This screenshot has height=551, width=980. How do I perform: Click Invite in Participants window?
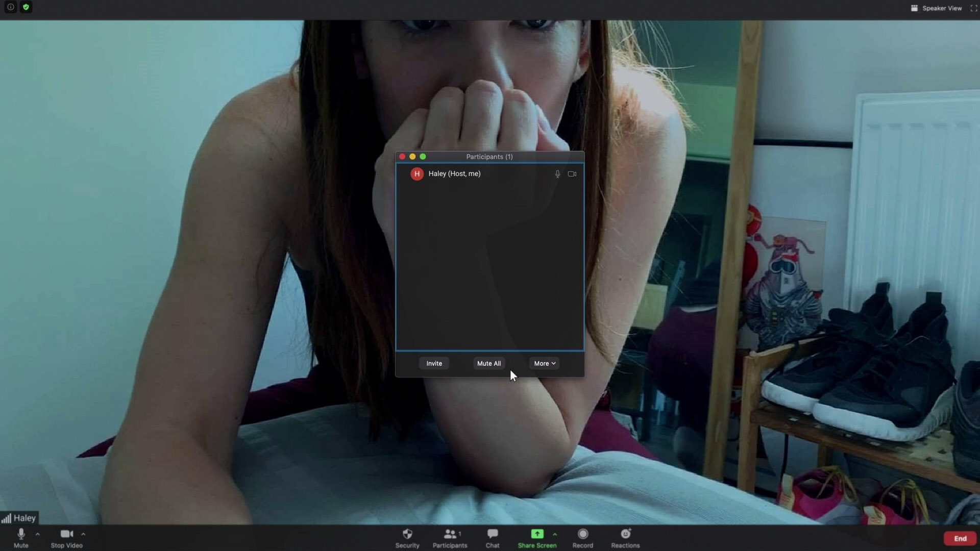coord(434,363)
